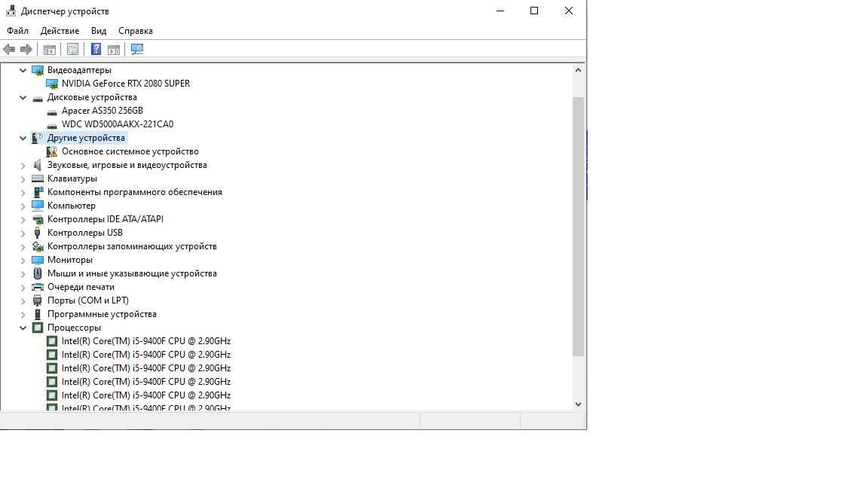Select the Apacer AS350 256GB disk
Screen dimensions: 868x488
point(102,111)
